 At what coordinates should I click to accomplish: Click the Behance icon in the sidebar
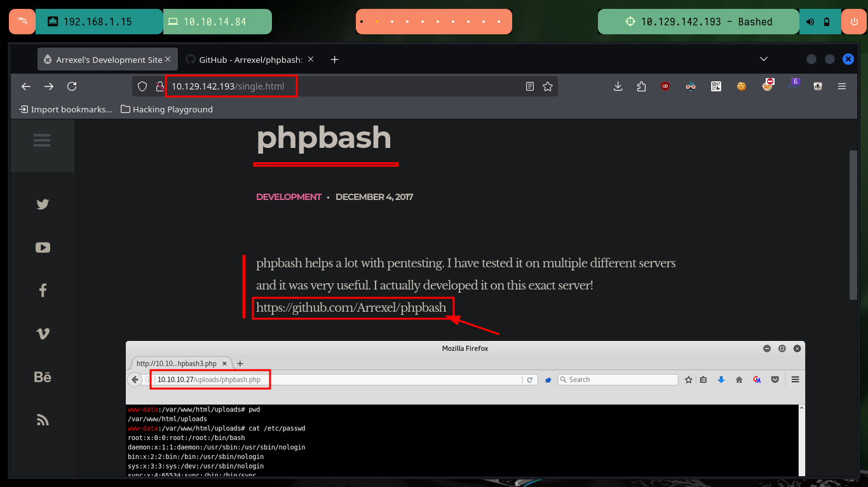(x=43, y=377)
